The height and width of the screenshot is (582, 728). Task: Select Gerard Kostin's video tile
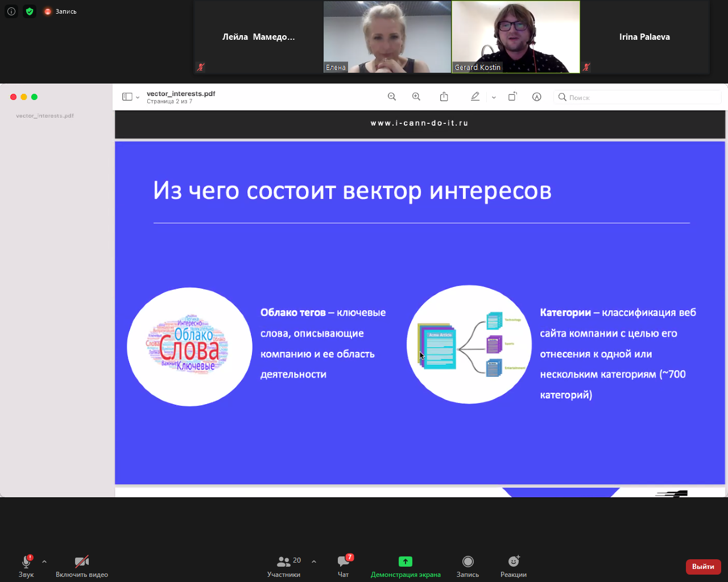515,36
